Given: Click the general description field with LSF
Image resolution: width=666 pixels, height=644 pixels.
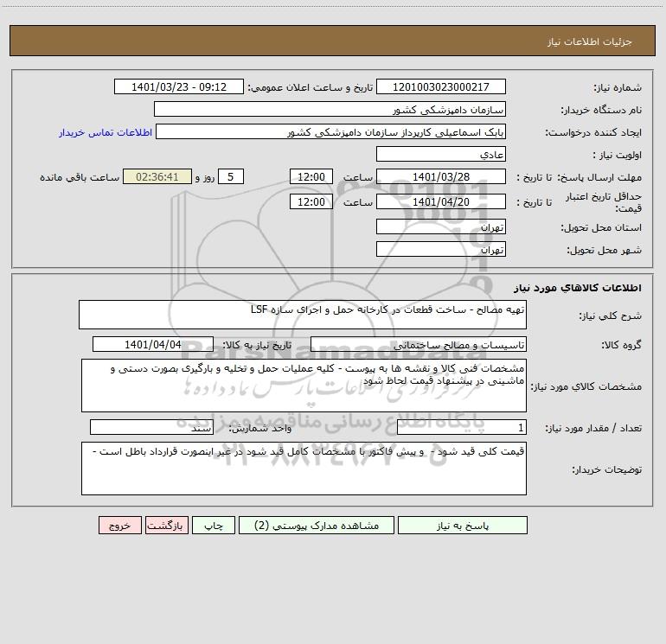Looking at the screenshot, I should [x=303, y=315].
